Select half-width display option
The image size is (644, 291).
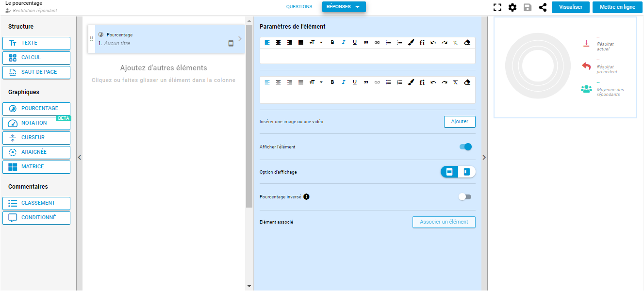click(x=467, y=172)
